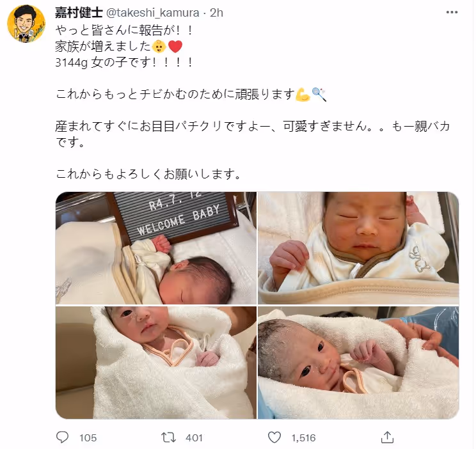The image size is (476, 449).
Task: Open the bottom-right photo with the blue glove
Action: point(358,363)
